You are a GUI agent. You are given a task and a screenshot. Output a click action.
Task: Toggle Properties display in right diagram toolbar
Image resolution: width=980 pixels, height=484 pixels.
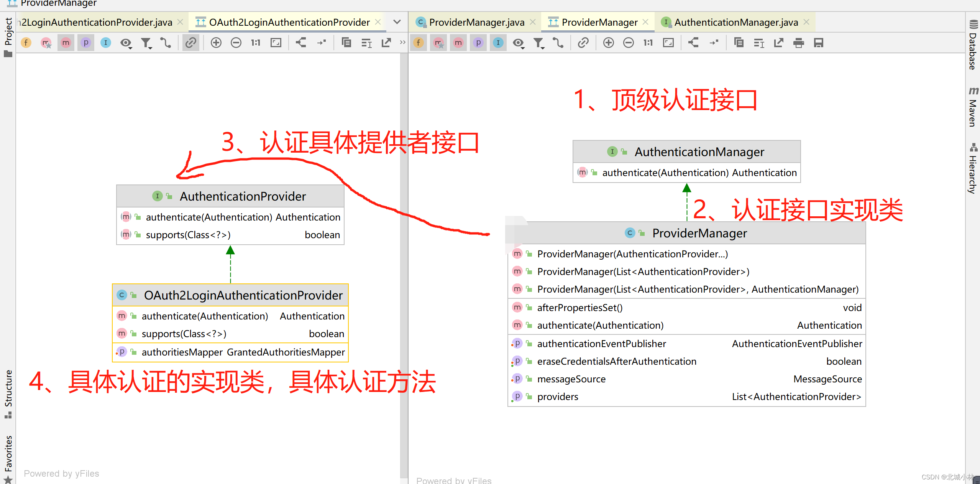point(478,43)
